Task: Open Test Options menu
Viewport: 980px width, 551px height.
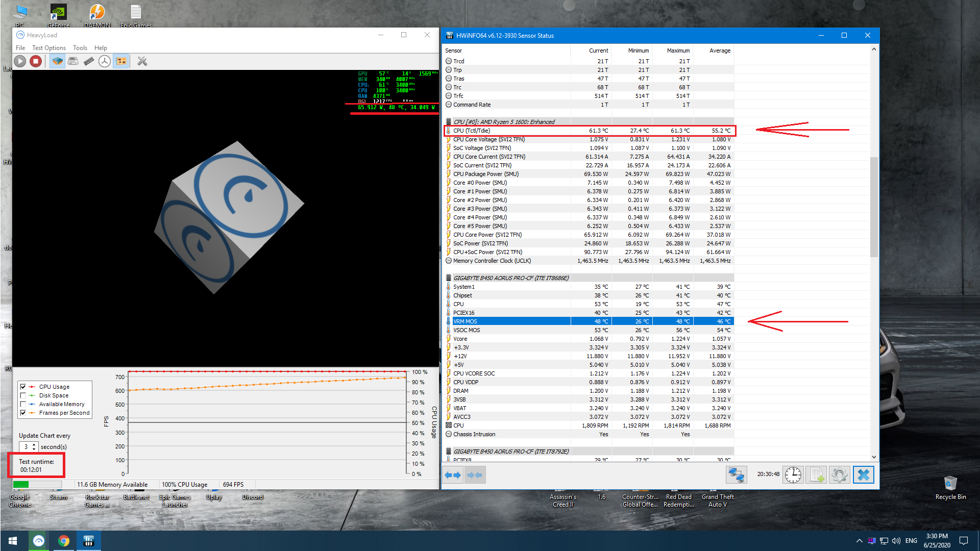Action: point(49,48)
